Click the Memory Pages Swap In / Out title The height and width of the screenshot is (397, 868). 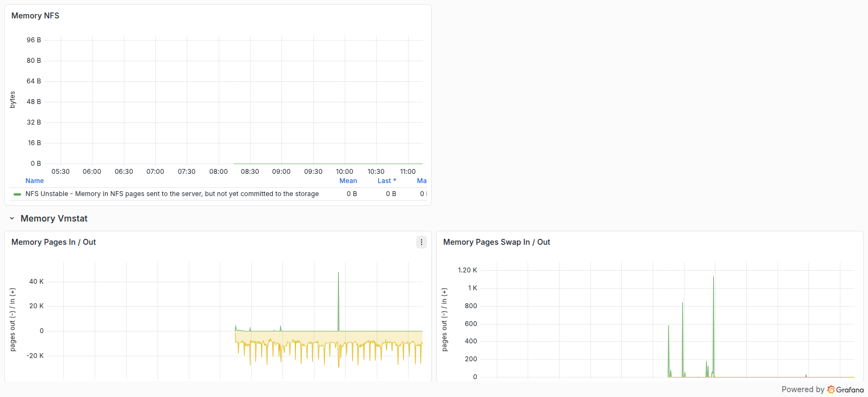click(x=496, y=242)
